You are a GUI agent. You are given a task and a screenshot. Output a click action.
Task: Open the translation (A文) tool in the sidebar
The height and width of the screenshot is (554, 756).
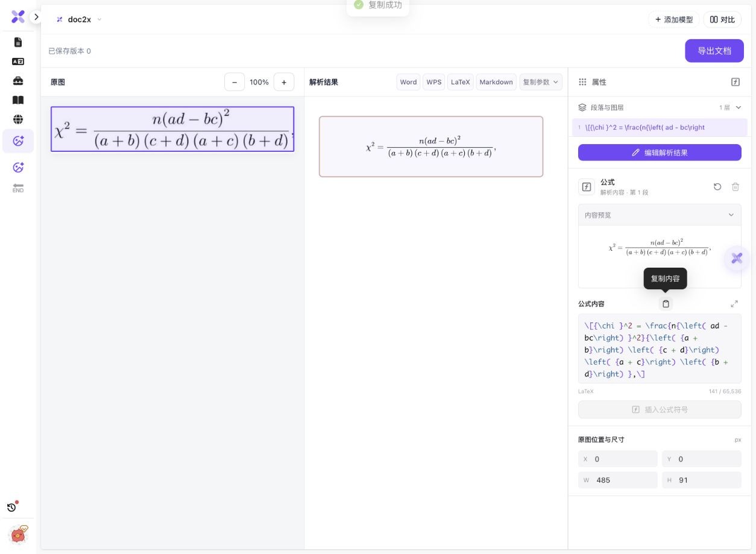pyautogui.click(x=18, y=61)
